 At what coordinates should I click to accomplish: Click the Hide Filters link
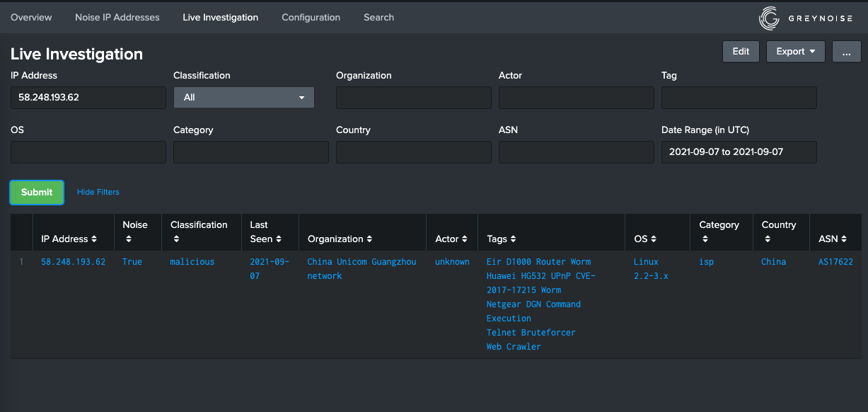(98, 192)
